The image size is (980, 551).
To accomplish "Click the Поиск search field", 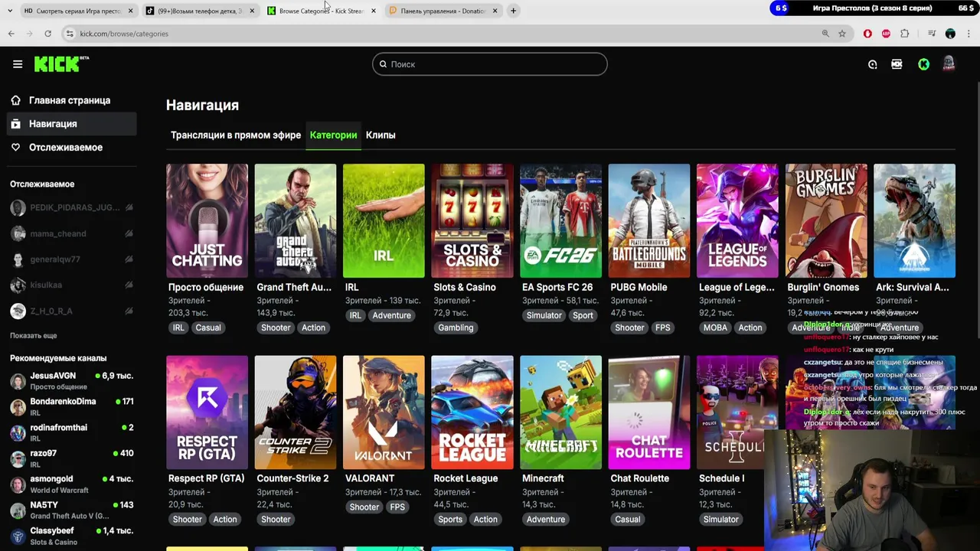I will 490,64.
